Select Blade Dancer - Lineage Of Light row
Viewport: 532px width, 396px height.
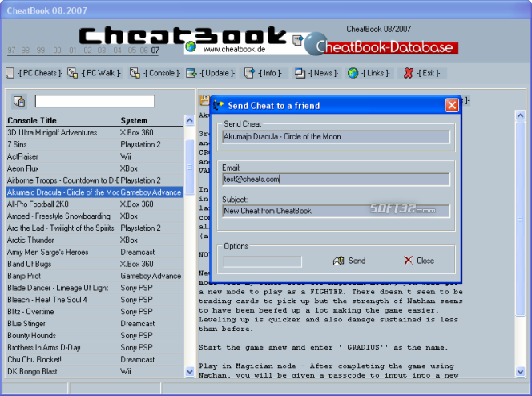95,288
